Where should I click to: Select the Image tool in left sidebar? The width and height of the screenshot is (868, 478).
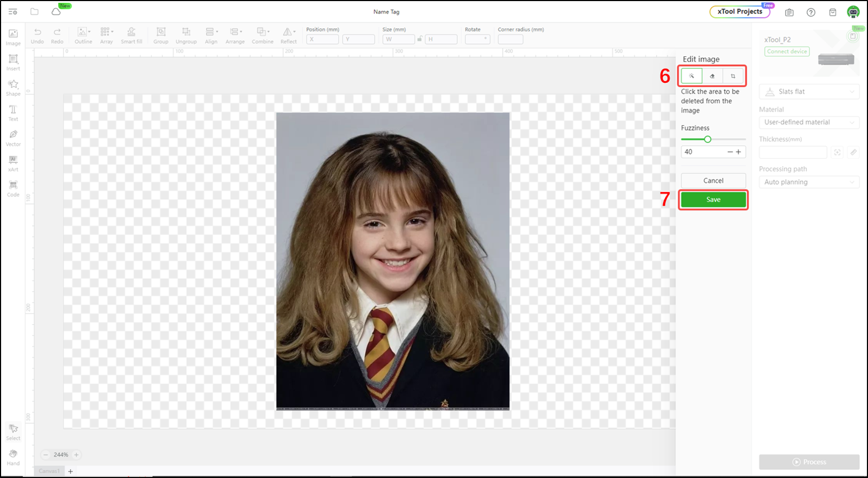pos(13,37)
